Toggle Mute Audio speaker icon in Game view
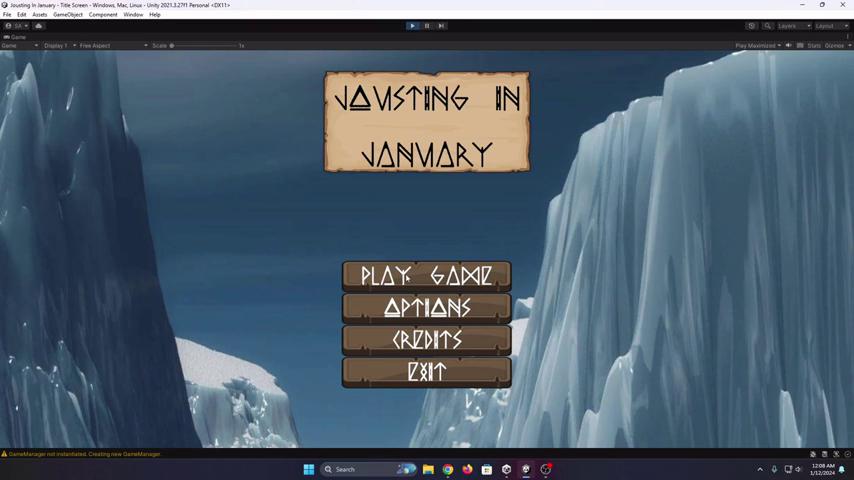 (x=788, y=46)
